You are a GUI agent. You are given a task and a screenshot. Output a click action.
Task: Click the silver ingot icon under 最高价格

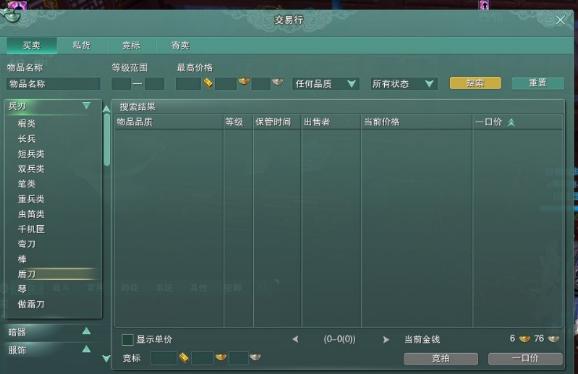point(278,82)
